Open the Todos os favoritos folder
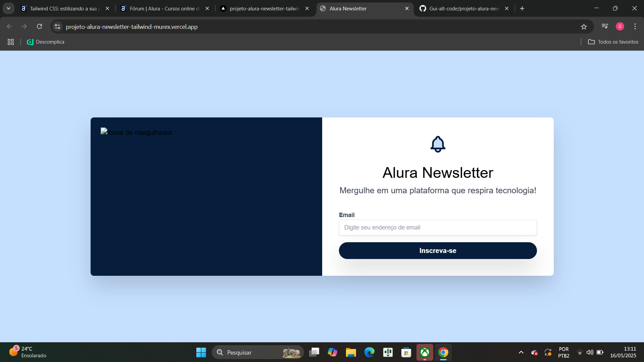This screenshot has height=362, width=644. [613, 42]
